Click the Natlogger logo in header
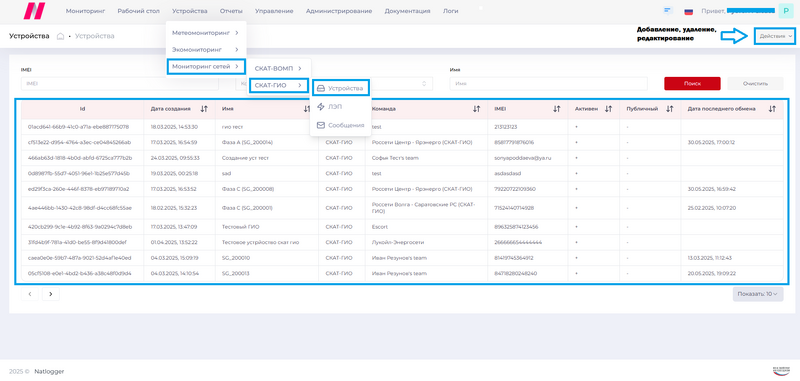The height and width of the screenshot is (381, 800). coord(35,11)
